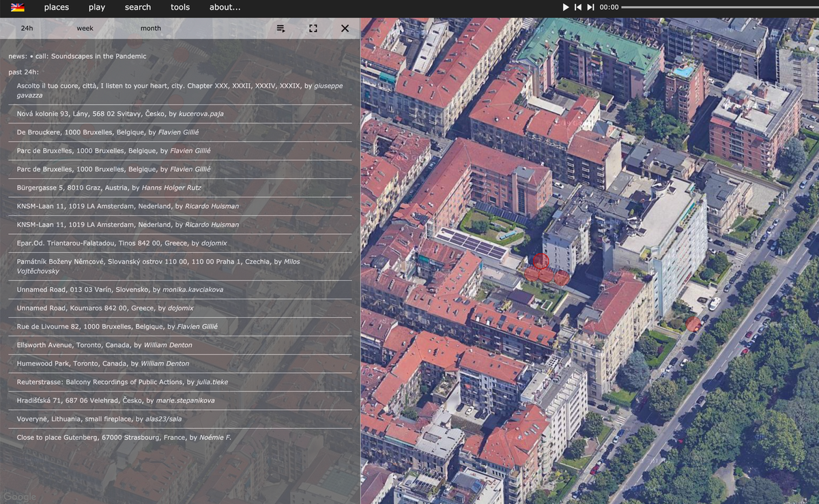Open Voverynė Lithuania small fireplace recording

tap(180, 419)
